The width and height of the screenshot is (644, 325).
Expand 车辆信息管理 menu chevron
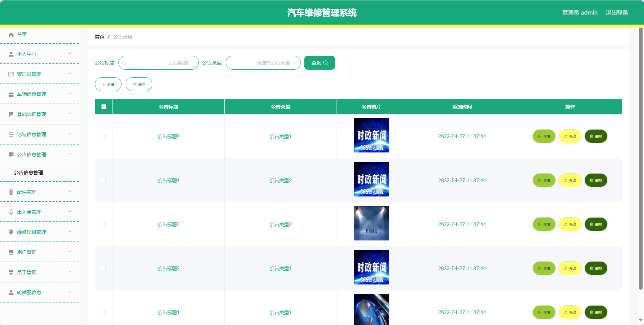tap(70, 94)
